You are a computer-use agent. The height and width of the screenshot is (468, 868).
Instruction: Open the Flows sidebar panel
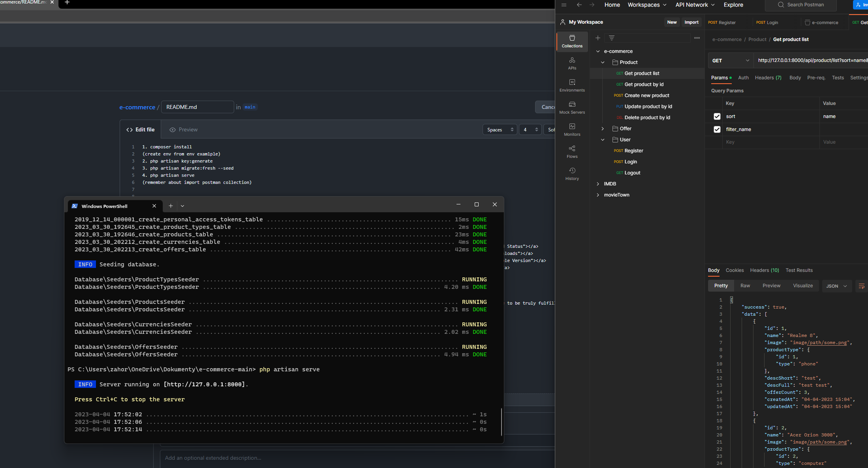pyautogui.click(x=572, y=152)
